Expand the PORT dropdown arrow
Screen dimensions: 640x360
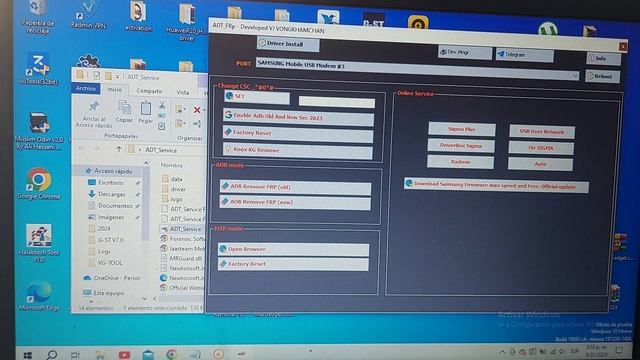click(575, 76)
